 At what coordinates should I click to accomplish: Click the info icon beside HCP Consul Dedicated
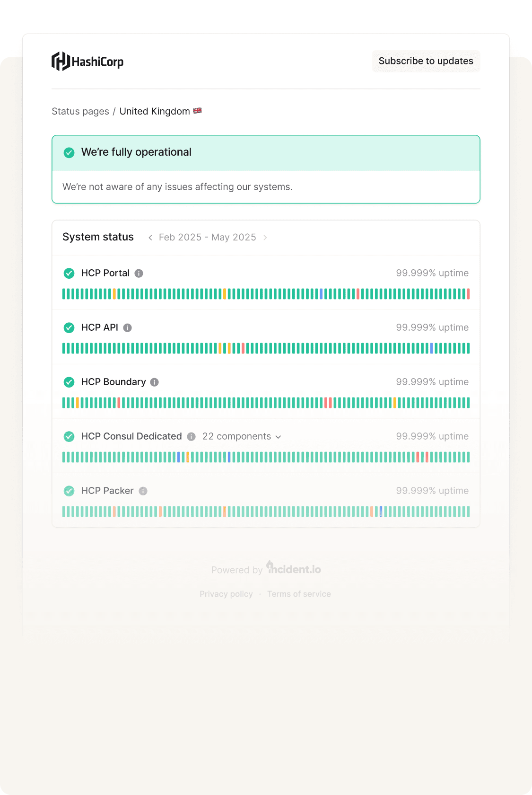coord(191,436)
